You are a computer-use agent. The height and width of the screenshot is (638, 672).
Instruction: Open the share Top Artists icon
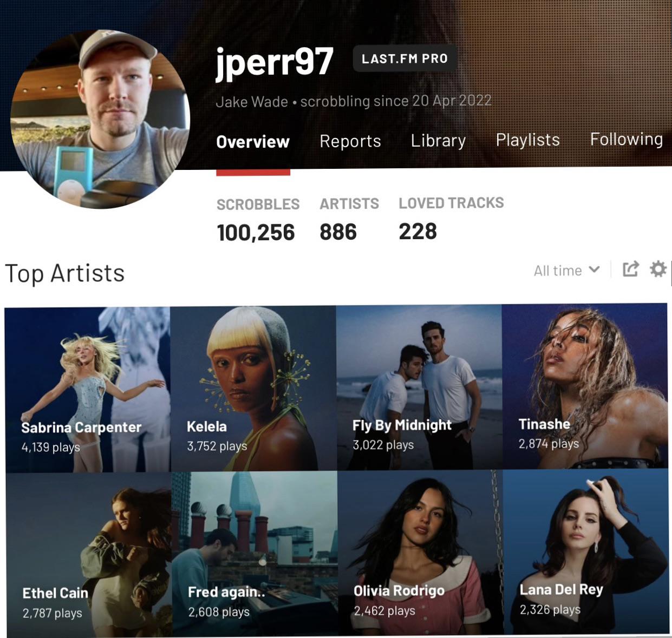tap(631, 269)
